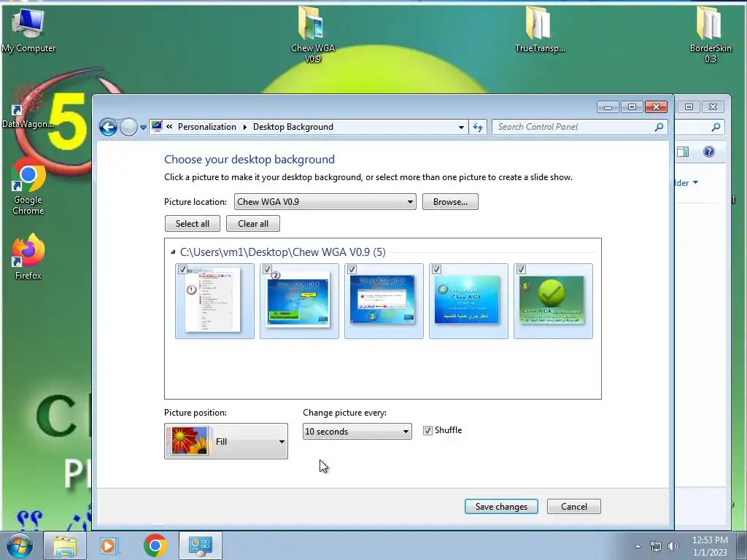Screen dimensions: 747x560
Task: Select the first thumbnail with the red circle 1
Action: click(214, 301)
